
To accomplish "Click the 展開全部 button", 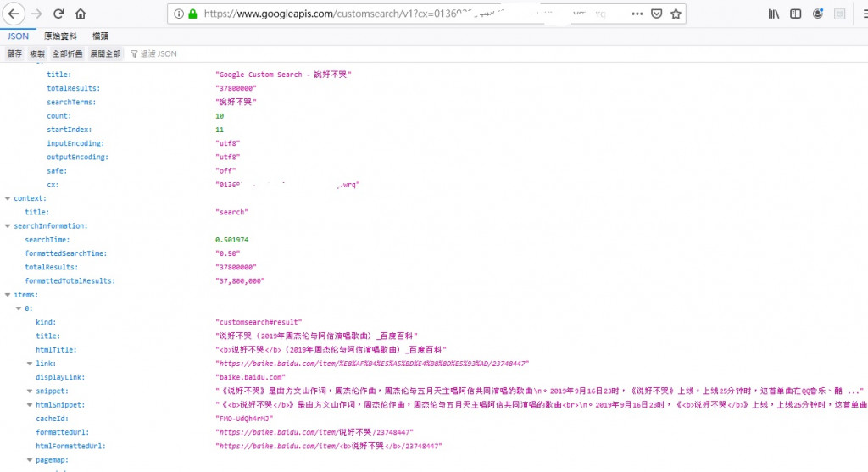I will [105, 53].
